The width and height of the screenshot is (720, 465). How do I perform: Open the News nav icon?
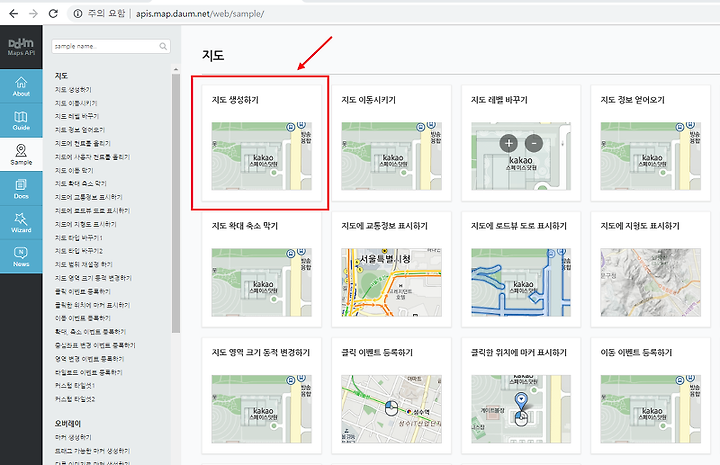(x=21, y=257)
